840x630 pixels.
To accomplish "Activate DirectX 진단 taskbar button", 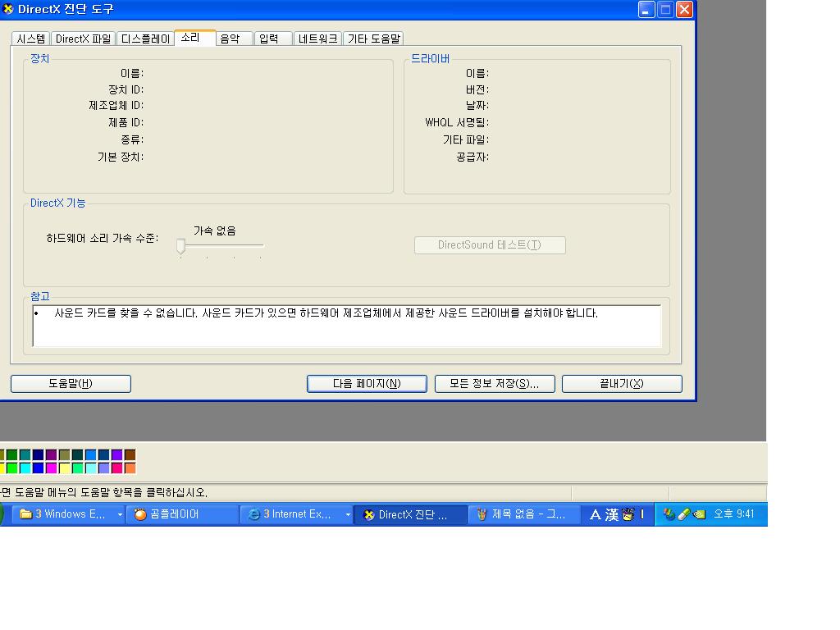I will coord(410,514).
